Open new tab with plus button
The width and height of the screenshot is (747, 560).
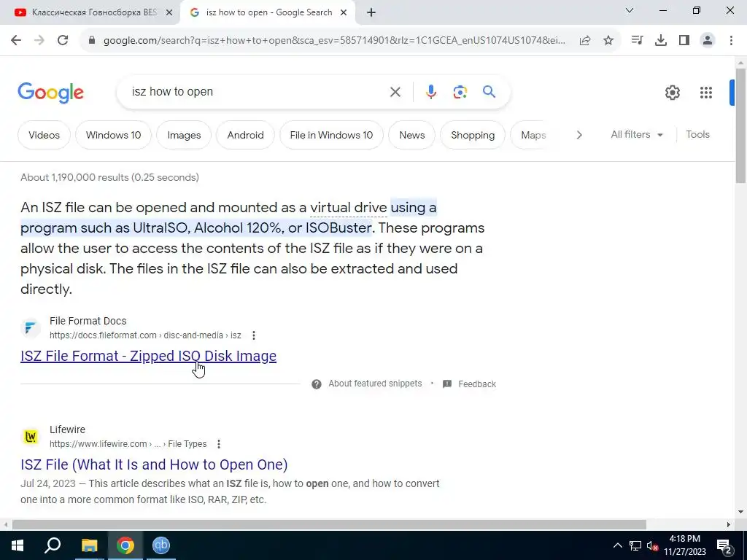pos(371,13)
